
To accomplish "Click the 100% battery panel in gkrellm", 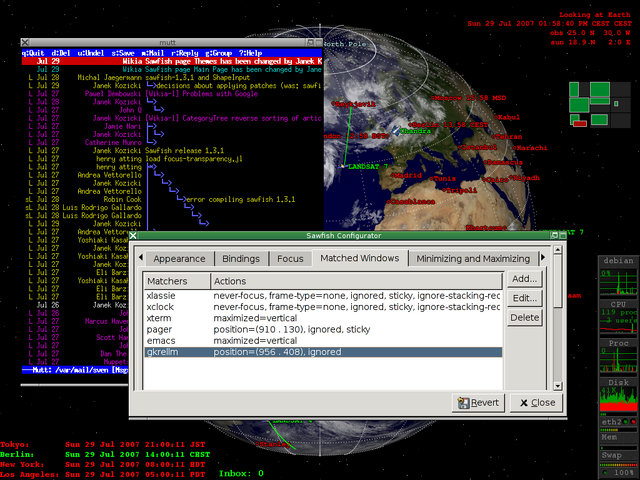I will point(619,473).
